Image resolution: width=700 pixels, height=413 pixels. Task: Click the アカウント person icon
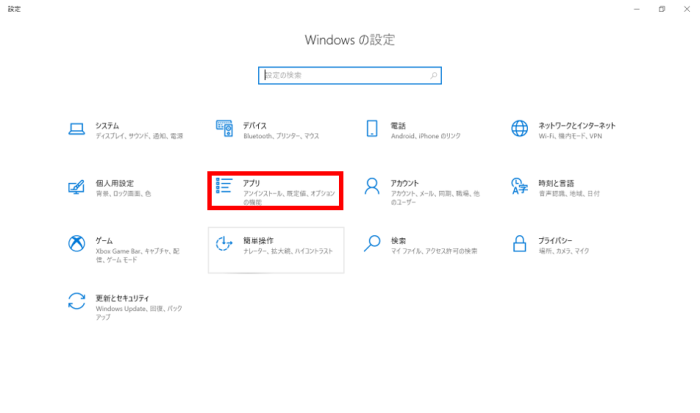coord(372,187)
